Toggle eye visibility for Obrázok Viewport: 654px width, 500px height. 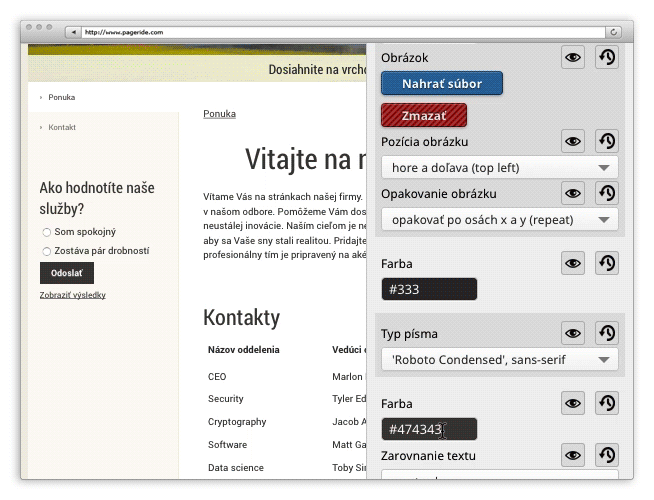tap(572, 58)
